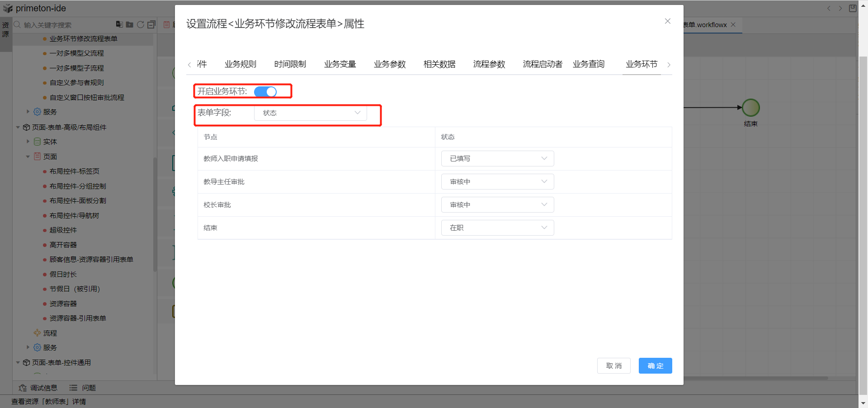Select the 时间限制 tab
Image resolution: width=868 pixels, height=408 pixels.
point(290,64)
